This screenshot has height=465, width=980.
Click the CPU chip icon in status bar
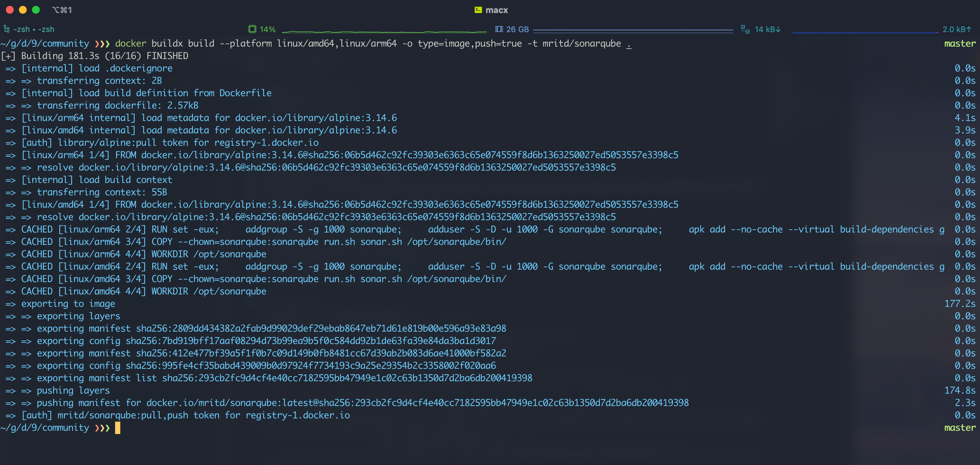point(252,29)
